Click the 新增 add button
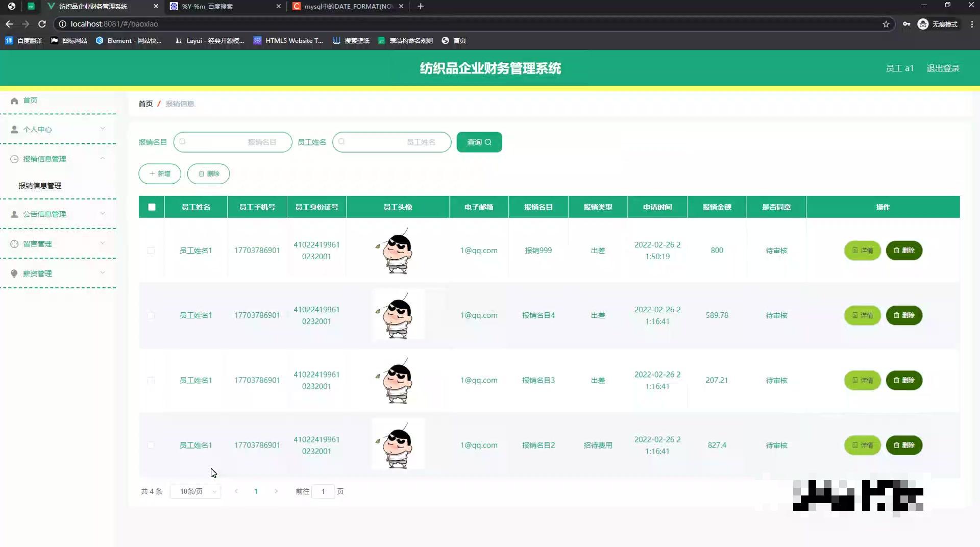 click(x=160, y=173)
